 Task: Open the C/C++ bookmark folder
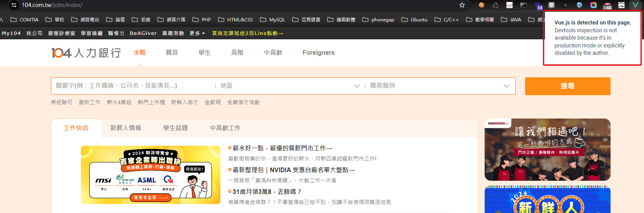pyautogui.click(x=447, y=19)
